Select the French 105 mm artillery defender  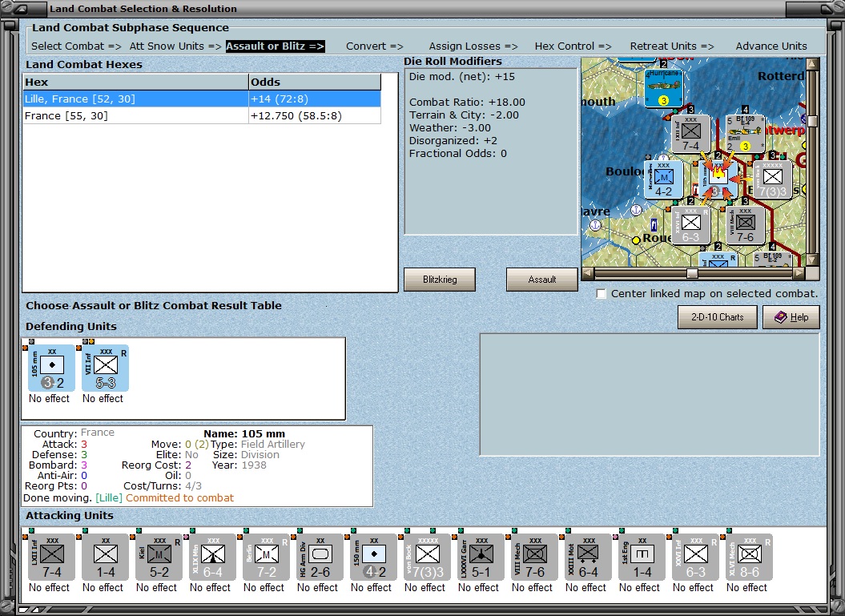click(51, 368)
